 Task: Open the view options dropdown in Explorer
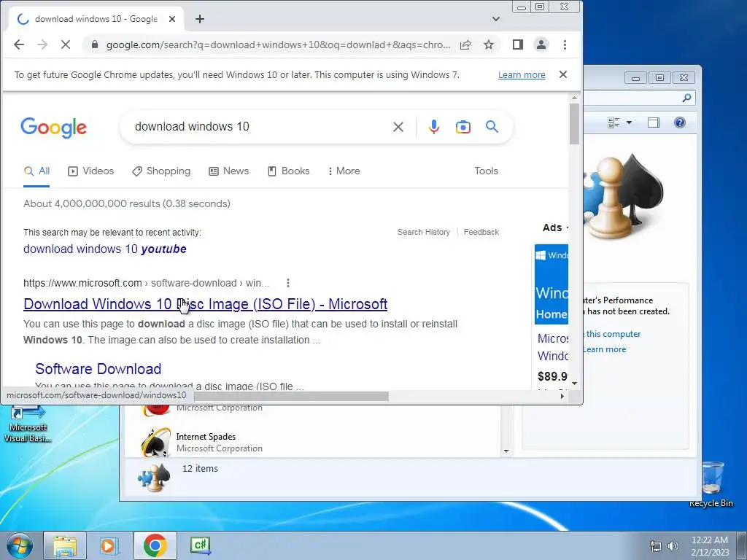(629, 122)
